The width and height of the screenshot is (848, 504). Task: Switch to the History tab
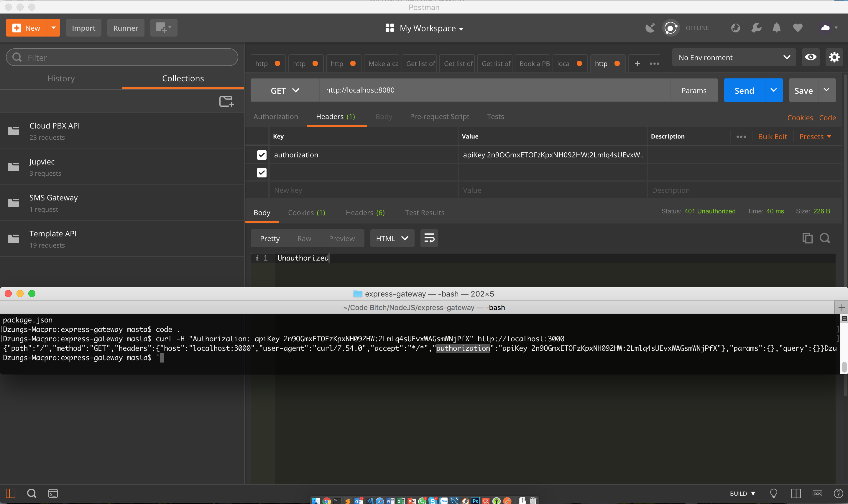[x=61, y=78]
